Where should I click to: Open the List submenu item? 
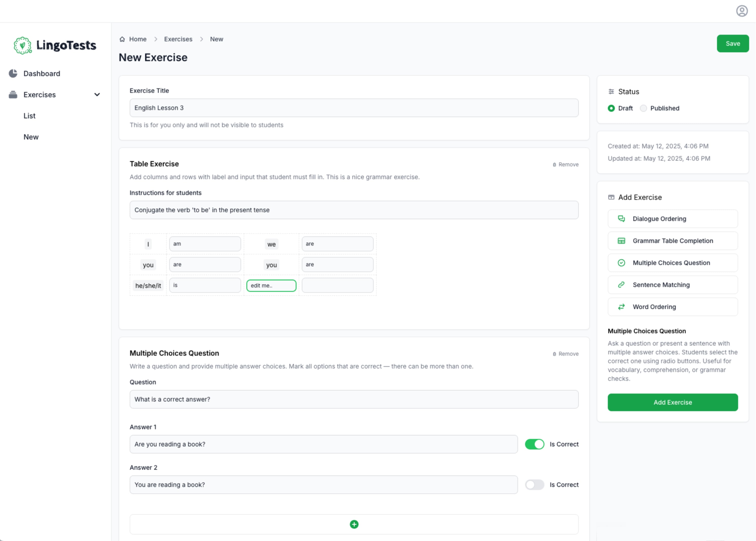coord(29,116)
